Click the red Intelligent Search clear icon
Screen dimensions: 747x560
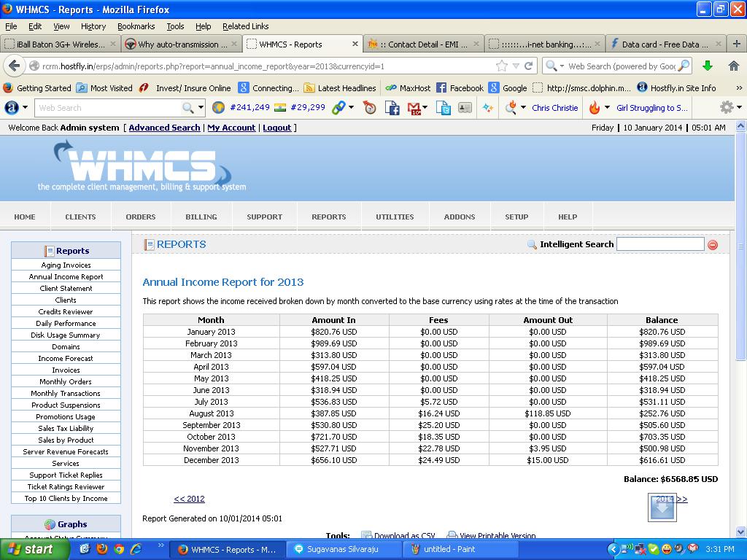click(x=713, y=245)
